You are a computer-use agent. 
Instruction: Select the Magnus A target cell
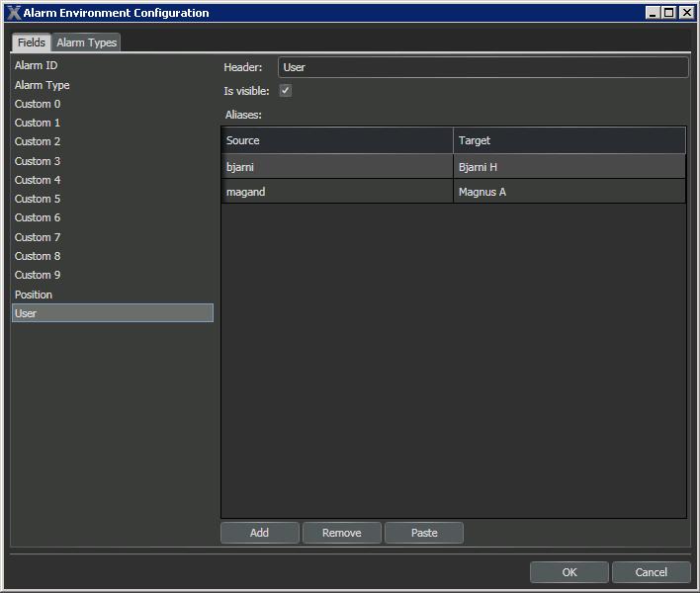(x=569, y=192)
